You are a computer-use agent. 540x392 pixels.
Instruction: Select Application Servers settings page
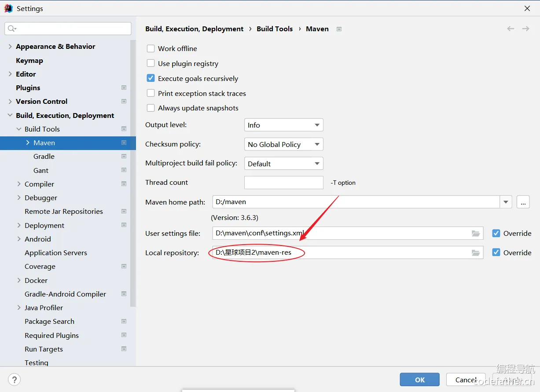[x=56, y=253]
